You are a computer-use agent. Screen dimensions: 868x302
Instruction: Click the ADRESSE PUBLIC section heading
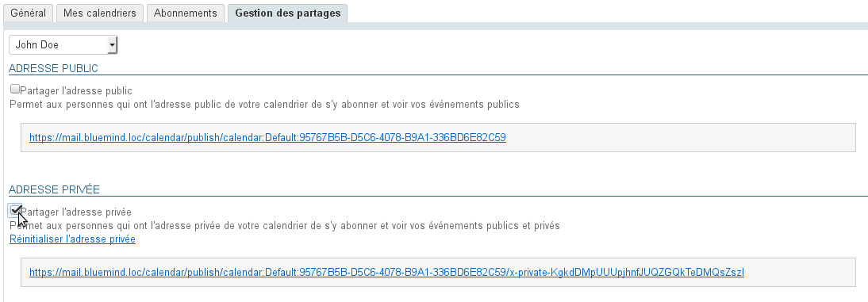coord(54,69)
